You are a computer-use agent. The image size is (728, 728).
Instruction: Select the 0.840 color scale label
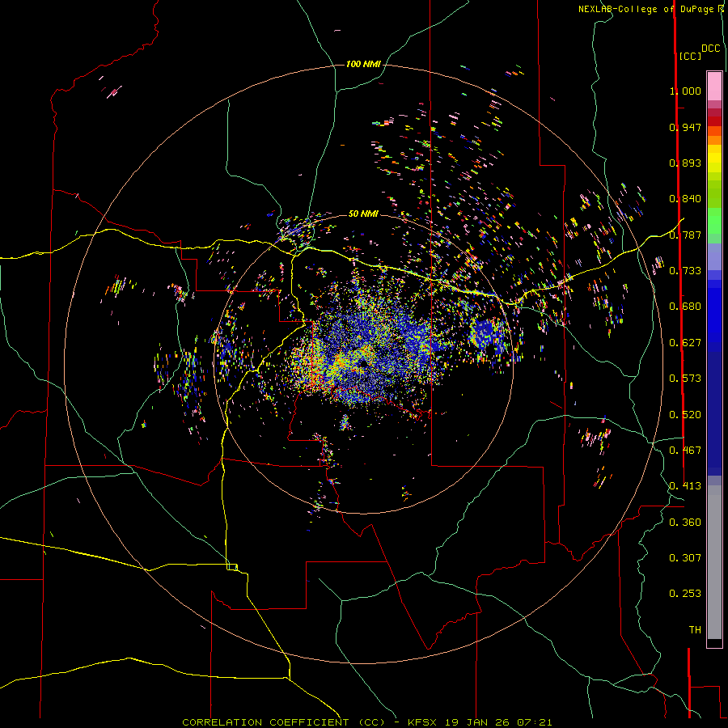pyautogui.click(x=685, y=199)
